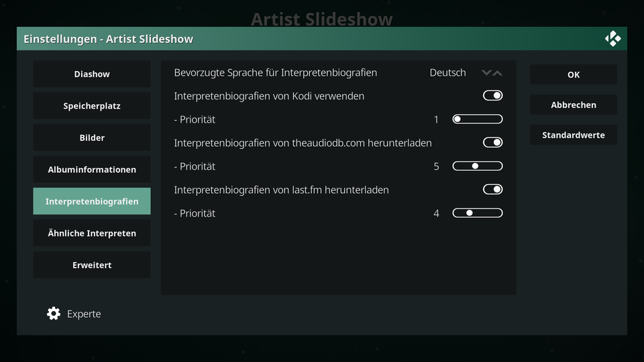Click the theaudiodb.com priority slider
Viewport: 644px width, 362px height.
coord(477,166)
